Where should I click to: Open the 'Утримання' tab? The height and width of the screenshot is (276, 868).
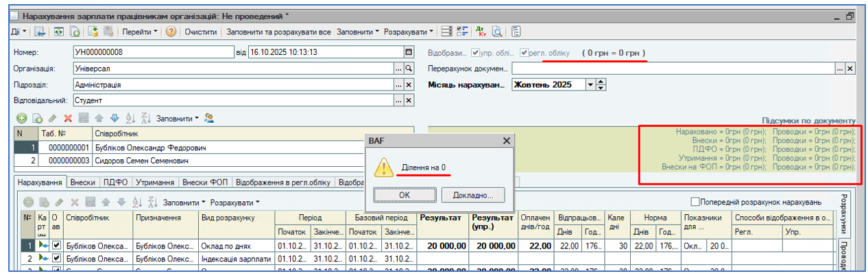click(x=154, y=183)
